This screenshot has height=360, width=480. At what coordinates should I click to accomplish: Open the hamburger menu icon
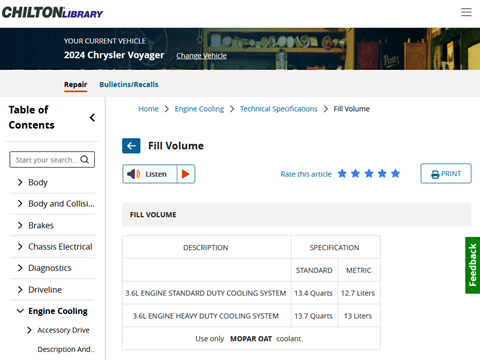tap(466, 12)
